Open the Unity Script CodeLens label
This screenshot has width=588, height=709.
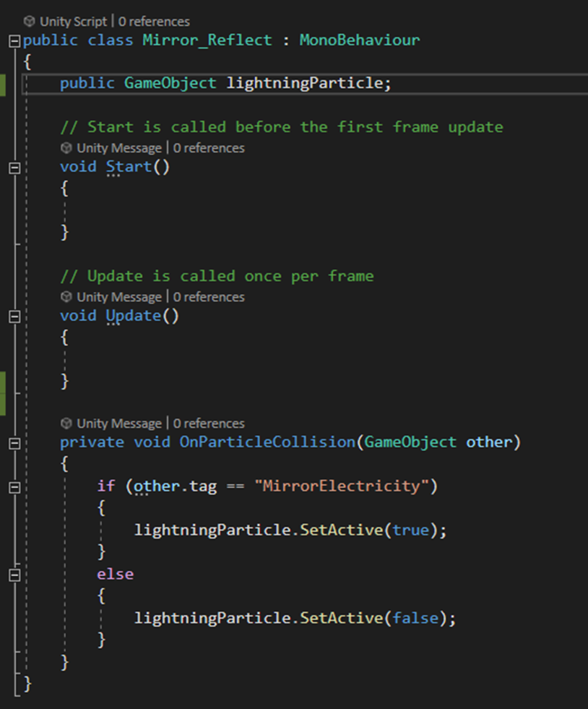(x=73, y=21)
